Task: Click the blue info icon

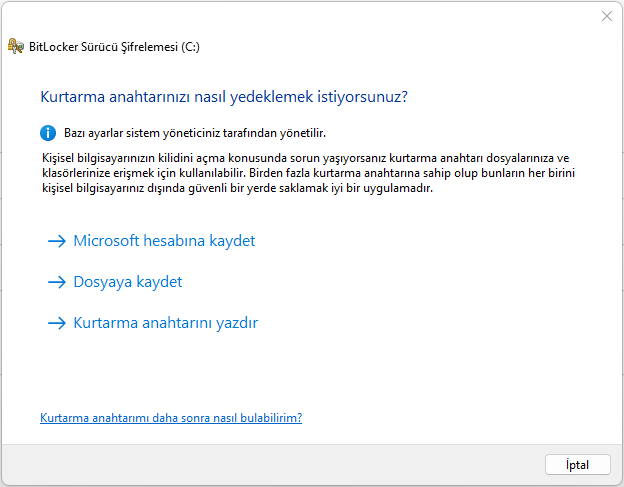Action: [x=48, y=133]
